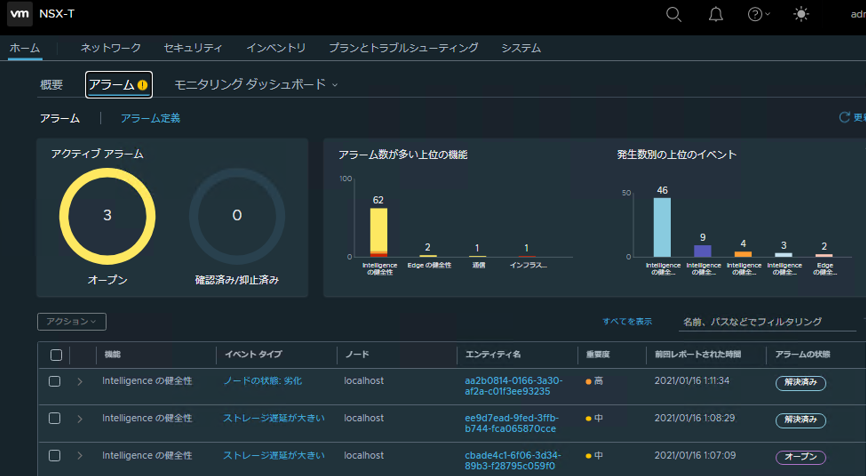The height and width of the screenshot is (476, 866).
Task: Click the refresh icon near the alarms header
Action: click(x=844, y=117)
